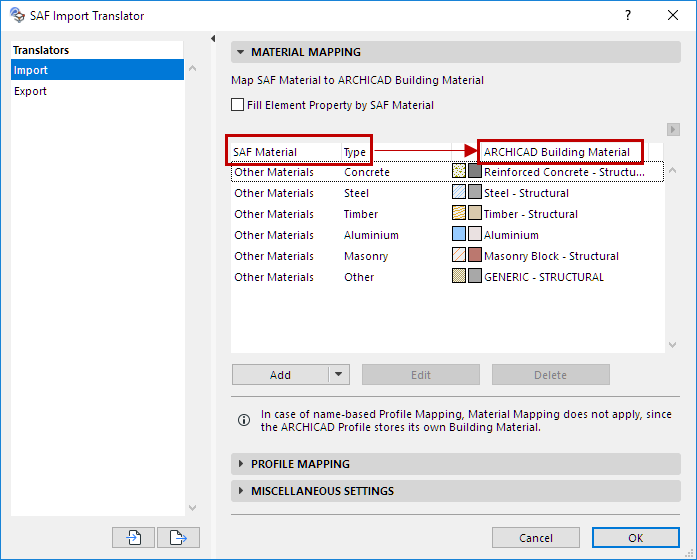697x560 pixels.
Task: Click the Type column header
Action: 397,152
